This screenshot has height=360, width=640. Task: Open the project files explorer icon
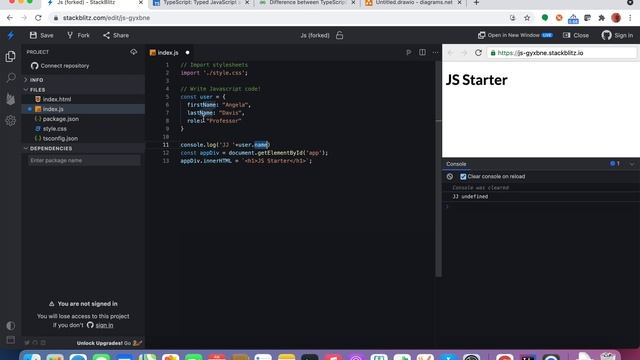11,56
